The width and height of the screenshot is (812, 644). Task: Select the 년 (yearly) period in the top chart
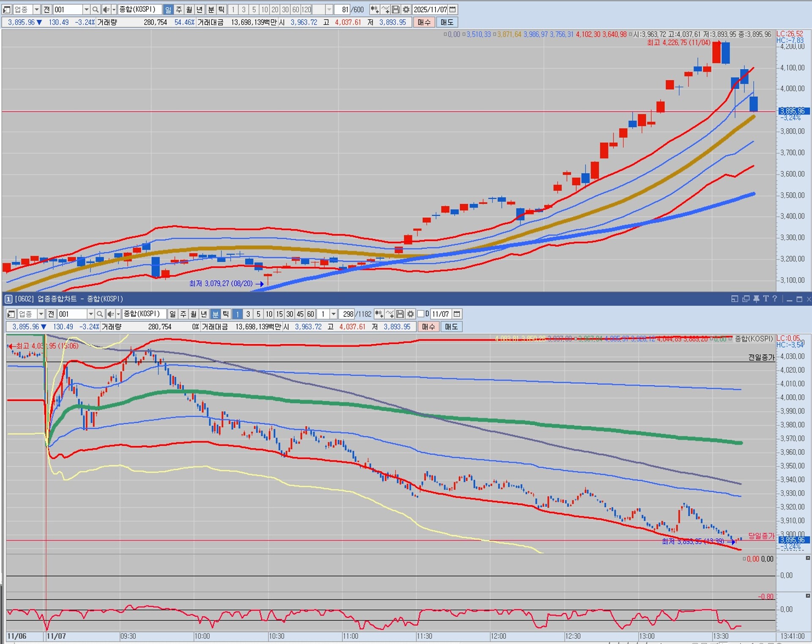200,9
